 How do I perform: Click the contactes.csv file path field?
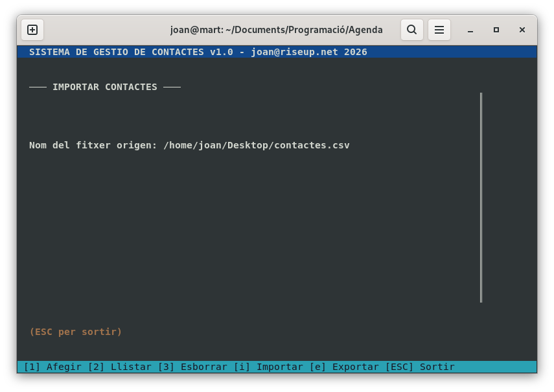click(x=257, y=145)
